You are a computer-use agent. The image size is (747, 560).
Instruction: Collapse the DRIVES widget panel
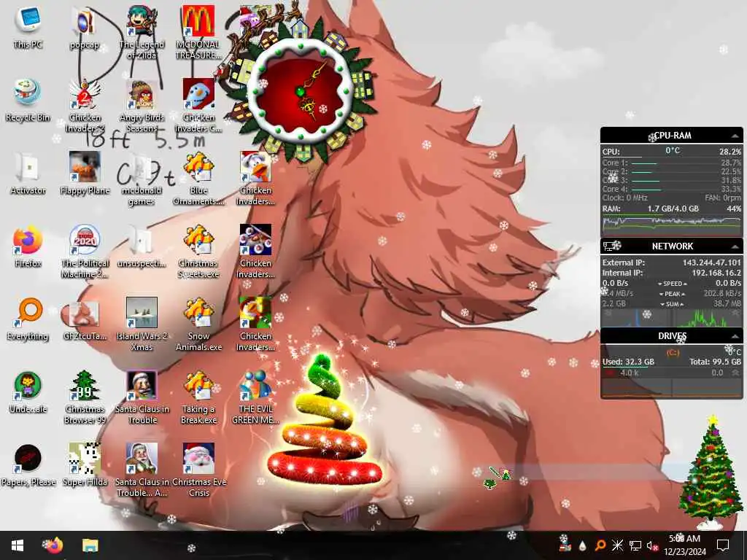pos(735,336)
